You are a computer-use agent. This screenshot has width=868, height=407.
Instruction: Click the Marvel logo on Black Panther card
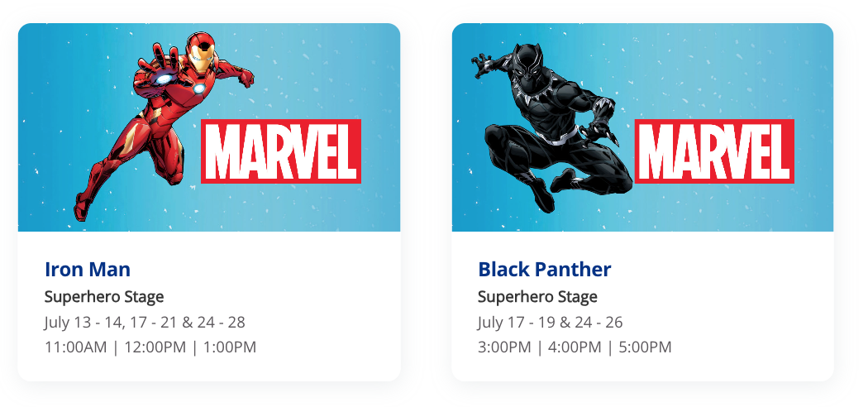714,151
